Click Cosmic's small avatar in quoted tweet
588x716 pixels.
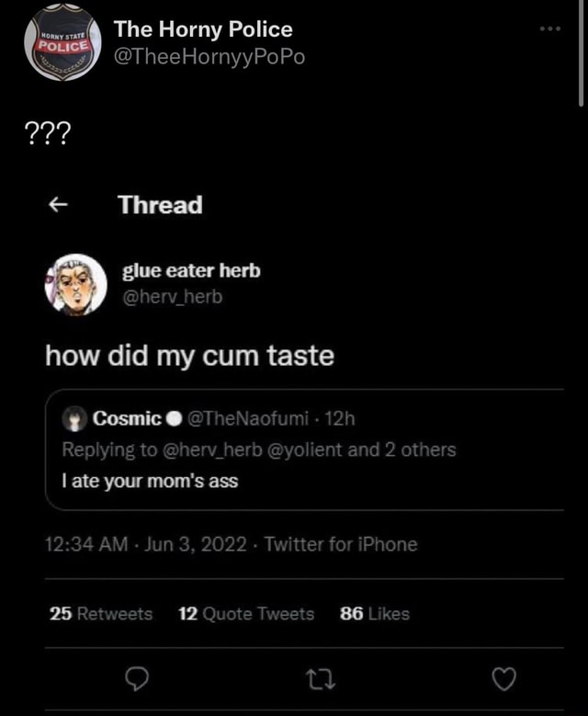point(73,419)
